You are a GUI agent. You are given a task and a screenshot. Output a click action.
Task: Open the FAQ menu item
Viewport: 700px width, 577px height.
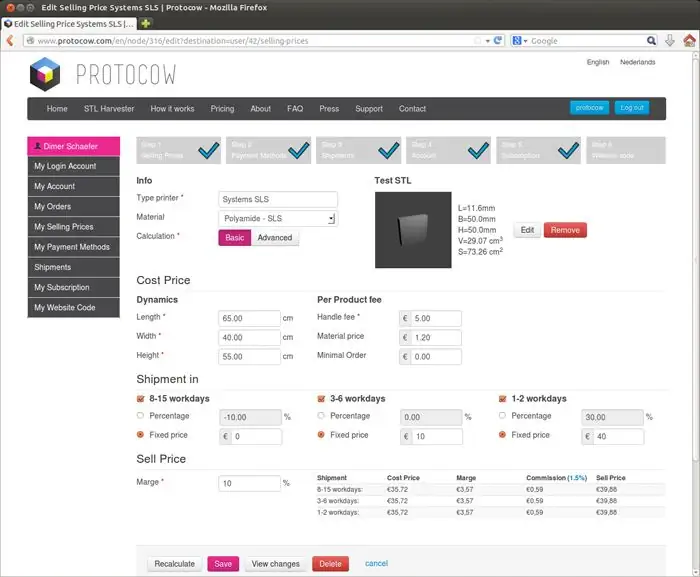point(295,109)
